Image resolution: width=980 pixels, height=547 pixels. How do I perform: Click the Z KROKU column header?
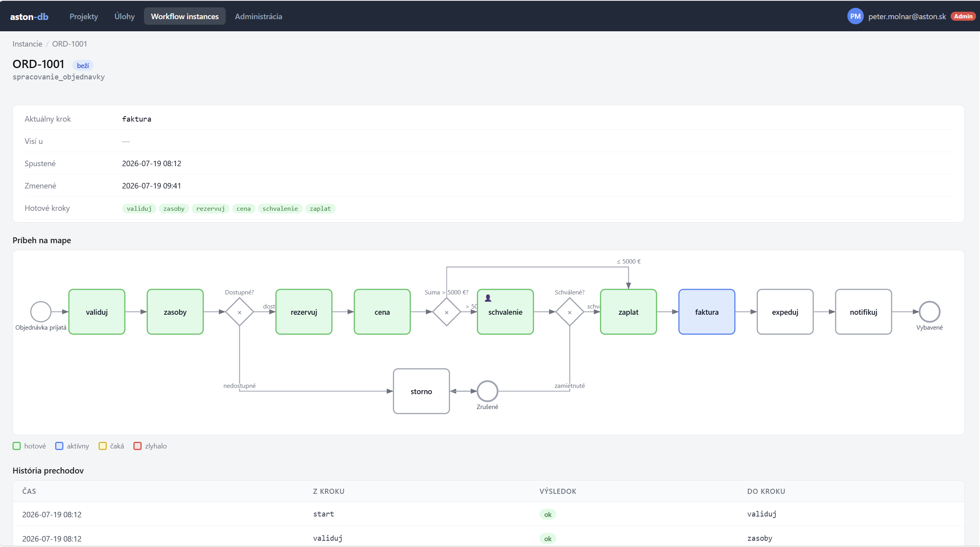[329, 491]
